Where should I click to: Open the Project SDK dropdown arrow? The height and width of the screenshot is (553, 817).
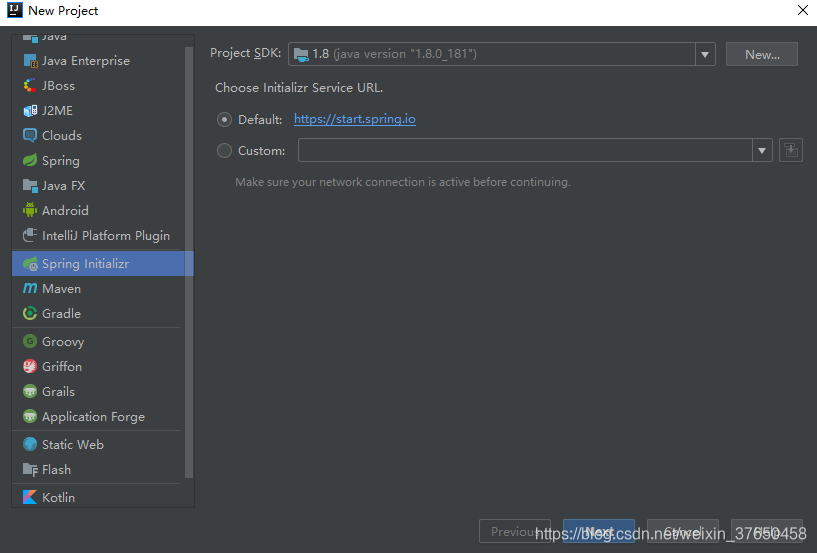705,54
